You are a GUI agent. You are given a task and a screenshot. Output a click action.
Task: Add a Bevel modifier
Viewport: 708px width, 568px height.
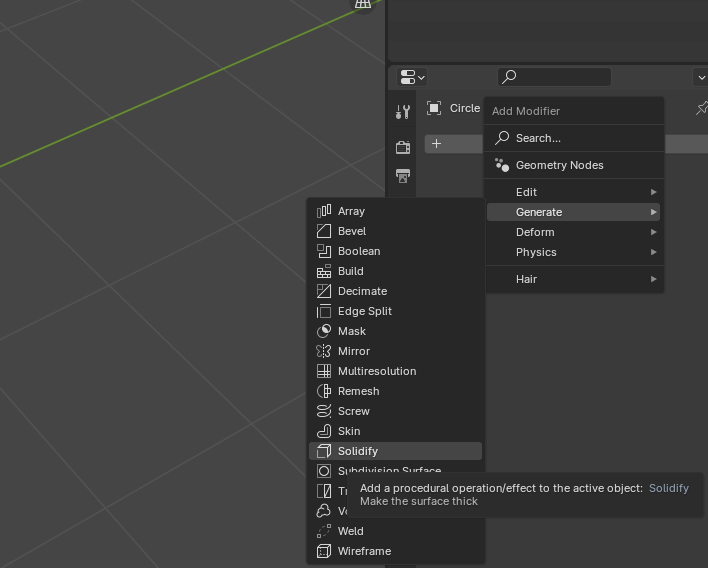point(396,231)
